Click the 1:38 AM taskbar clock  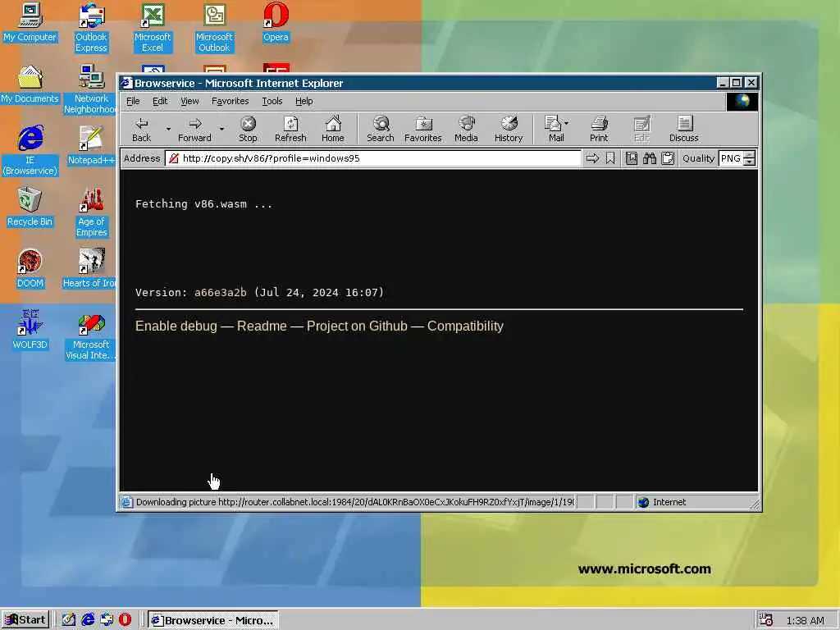pyautogui.click(x=806, y=620)
